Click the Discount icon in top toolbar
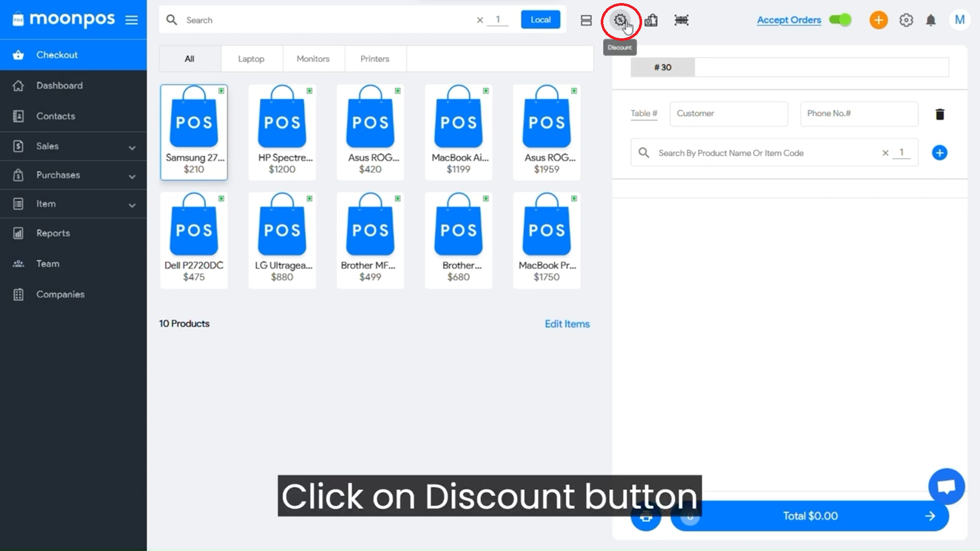The image size is (980, 551). [x=620, y=20]
